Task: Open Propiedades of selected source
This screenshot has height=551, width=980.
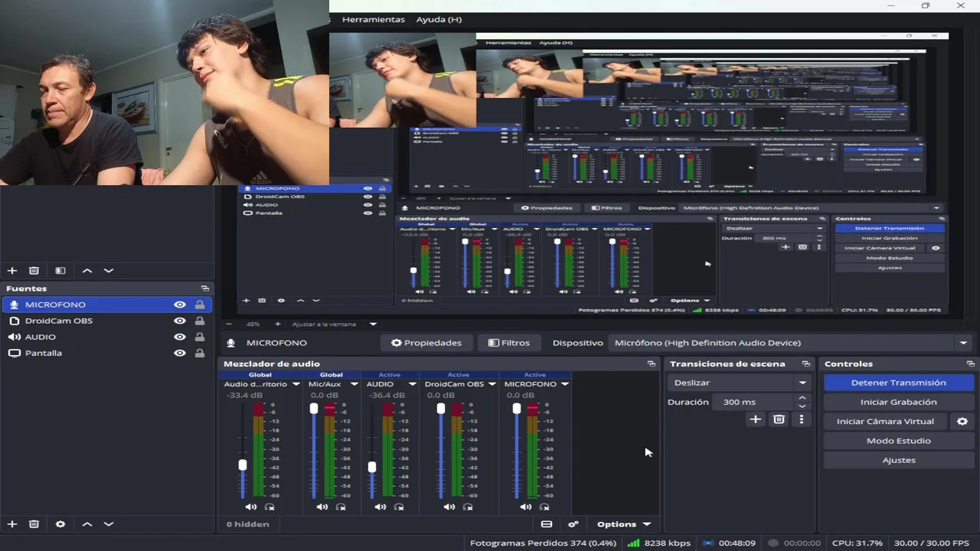Action: pos(426,343)
